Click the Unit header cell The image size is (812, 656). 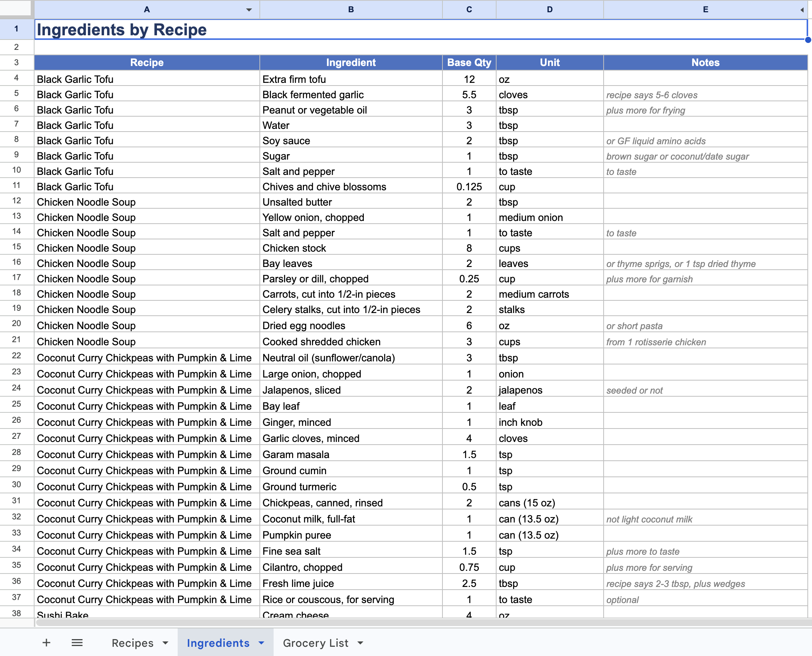point(550,63)
